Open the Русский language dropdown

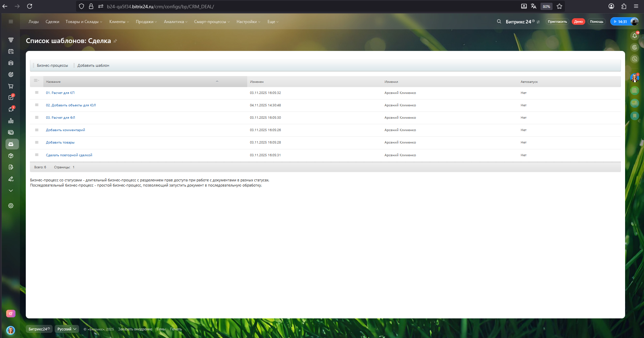67,329
